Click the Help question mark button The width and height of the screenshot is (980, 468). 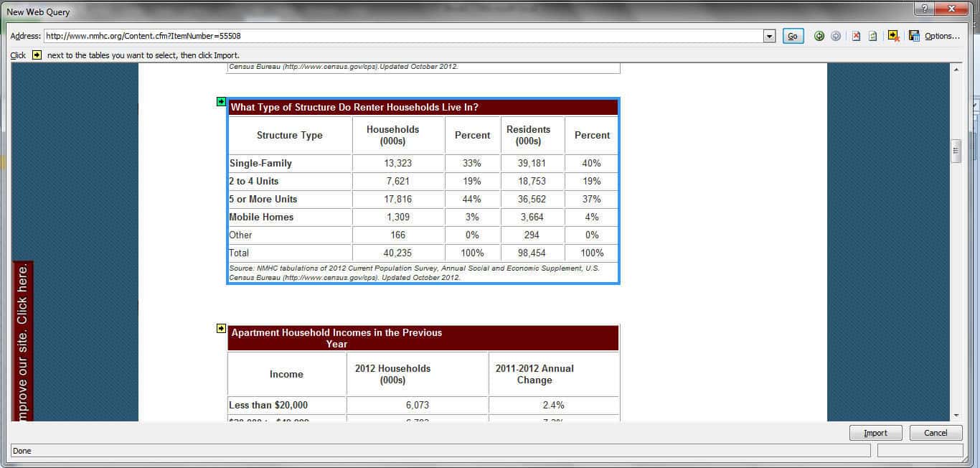click(924, 9)
